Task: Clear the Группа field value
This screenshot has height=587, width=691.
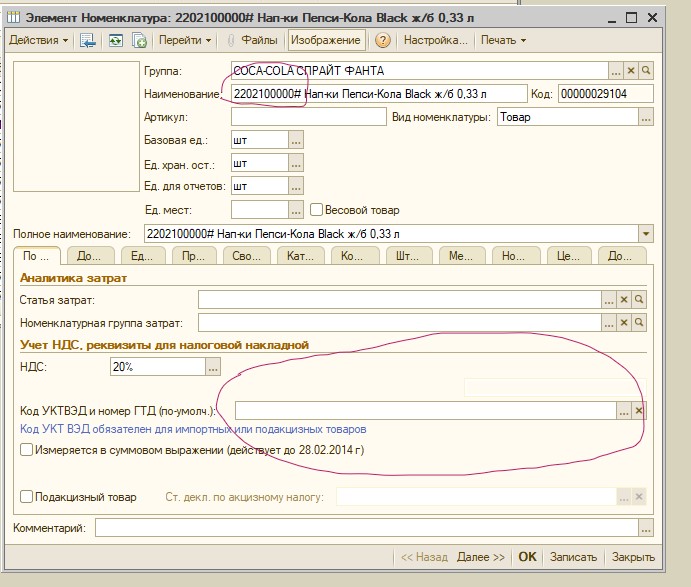Action: [631, 71]
